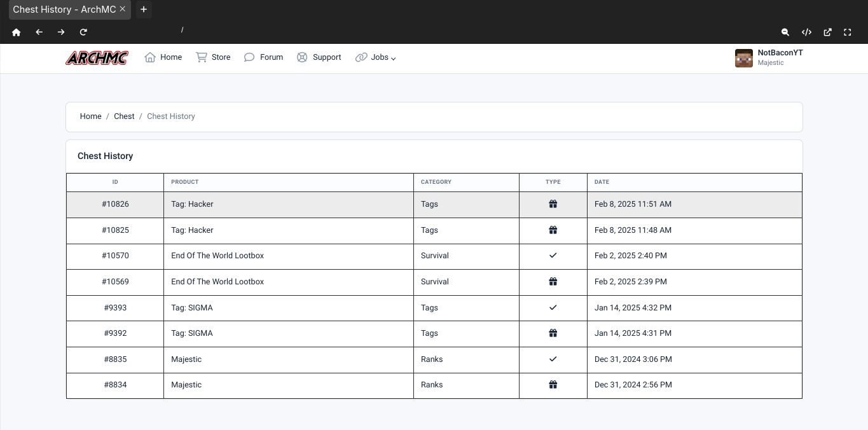
Task: Click the CATEGORY column header
Action: 467,182
